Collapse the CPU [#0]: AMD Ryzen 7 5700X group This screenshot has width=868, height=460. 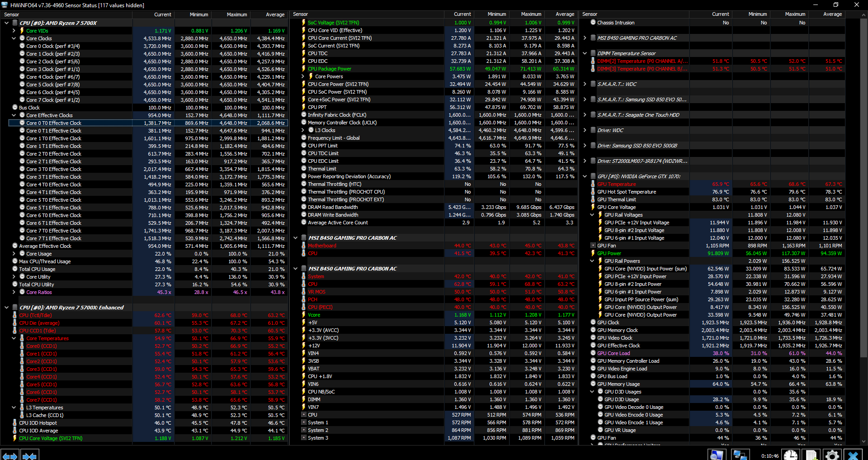tap(6, 23)
